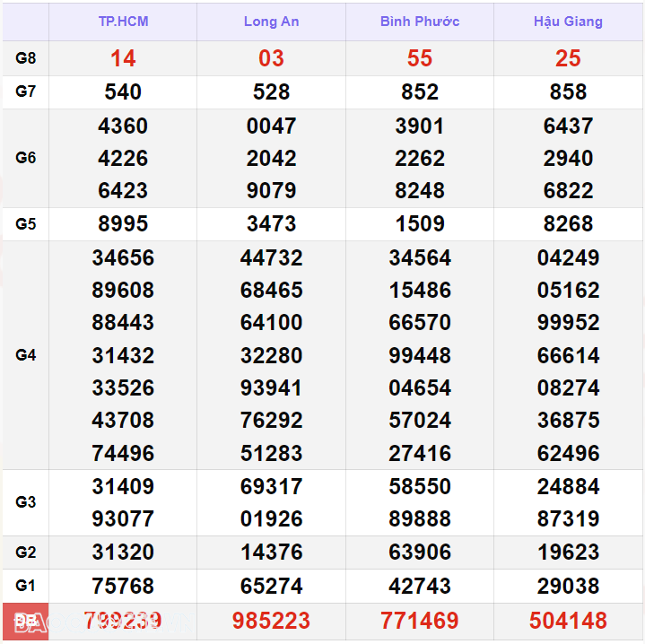Click the G8 row label
This screenshot has width=645, height=644.
[26, 58]
